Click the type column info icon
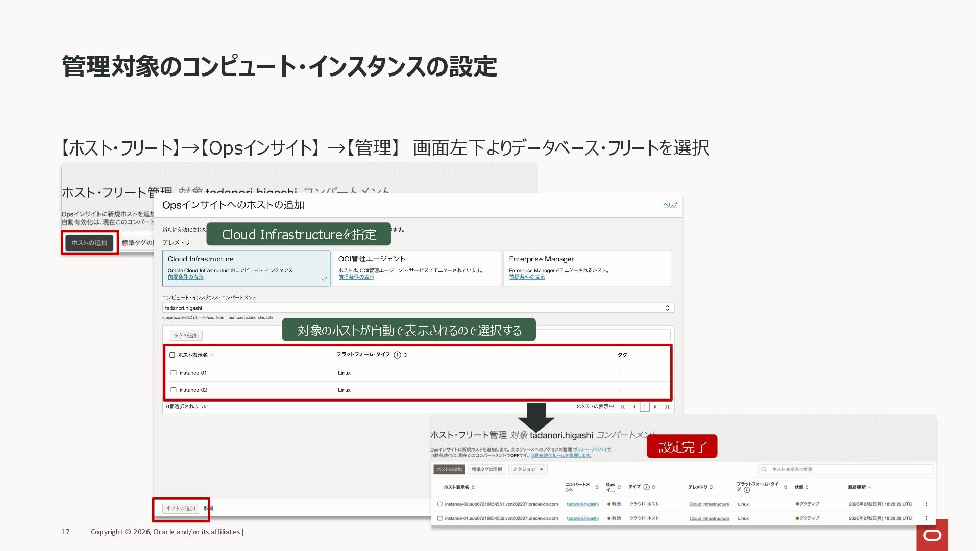 [x=646, y=487]
